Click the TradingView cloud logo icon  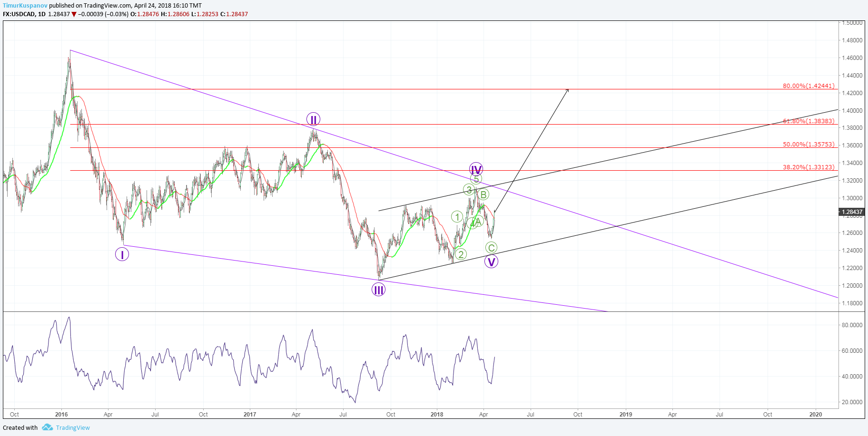[x=47, y=427]
